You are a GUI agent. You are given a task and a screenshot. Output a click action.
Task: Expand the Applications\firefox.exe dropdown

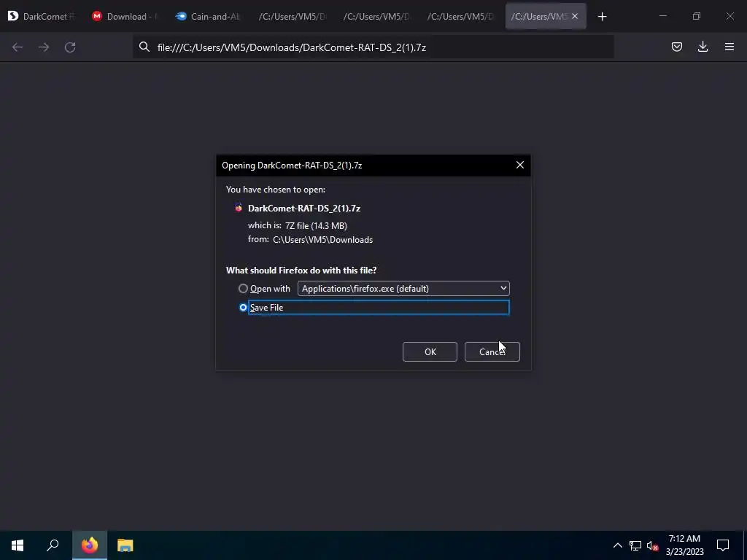[403, 289]
